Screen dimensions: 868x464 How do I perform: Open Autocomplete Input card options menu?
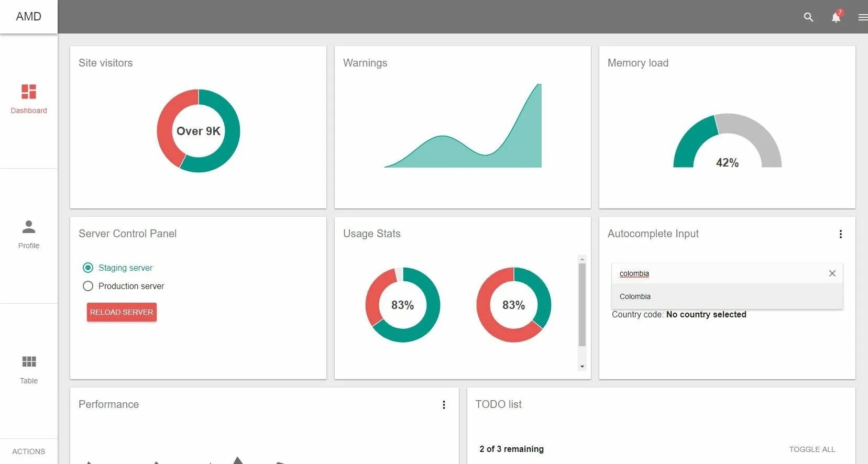pyautogui.click(x=840, y=234)
